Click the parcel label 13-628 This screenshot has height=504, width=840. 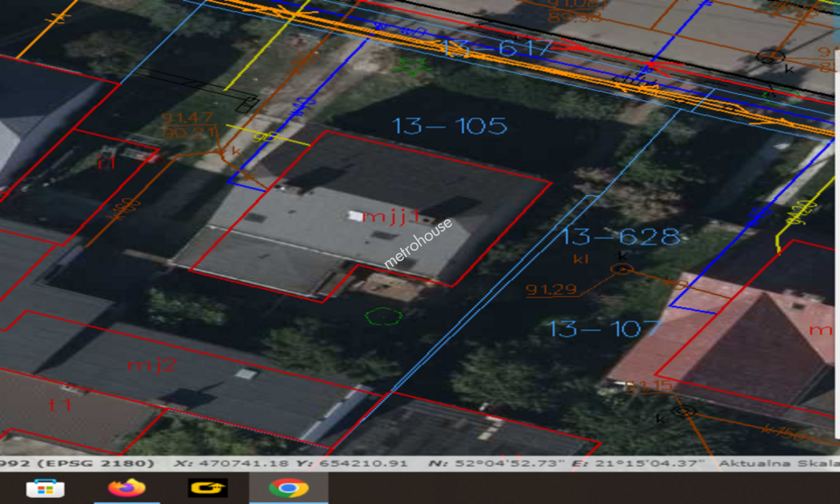[621, 237]
